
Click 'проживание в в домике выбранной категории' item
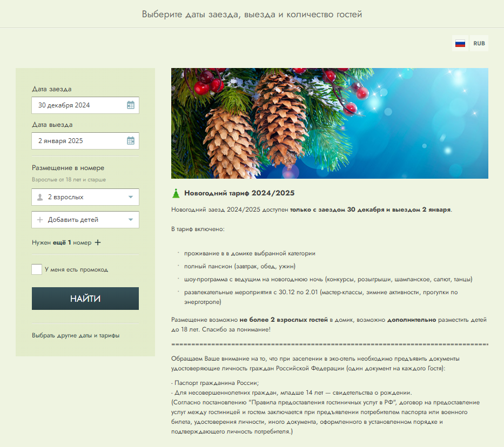pos(250,253)
